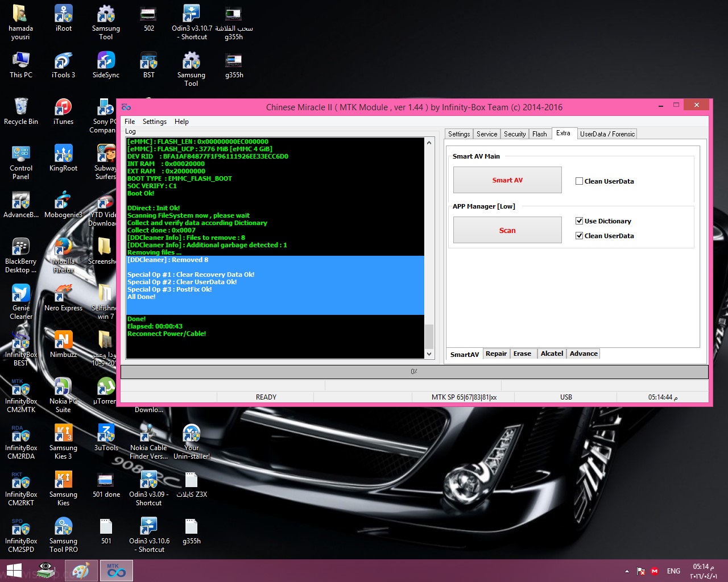Screen dimensions: 728x582
Task: Click the red MEGA tray icon
Action: click(x=655, y=571)
